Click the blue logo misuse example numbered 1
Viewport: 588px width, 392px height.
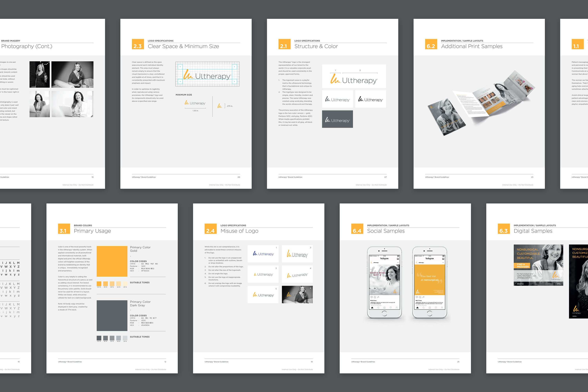(x=263, y=254)
